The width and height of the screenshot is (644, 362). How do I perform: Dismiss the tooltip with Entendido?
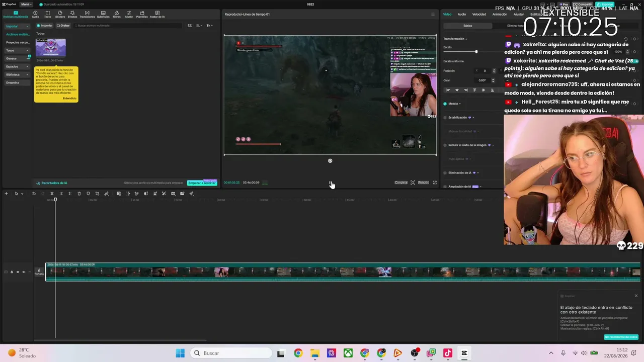[69, 98]
